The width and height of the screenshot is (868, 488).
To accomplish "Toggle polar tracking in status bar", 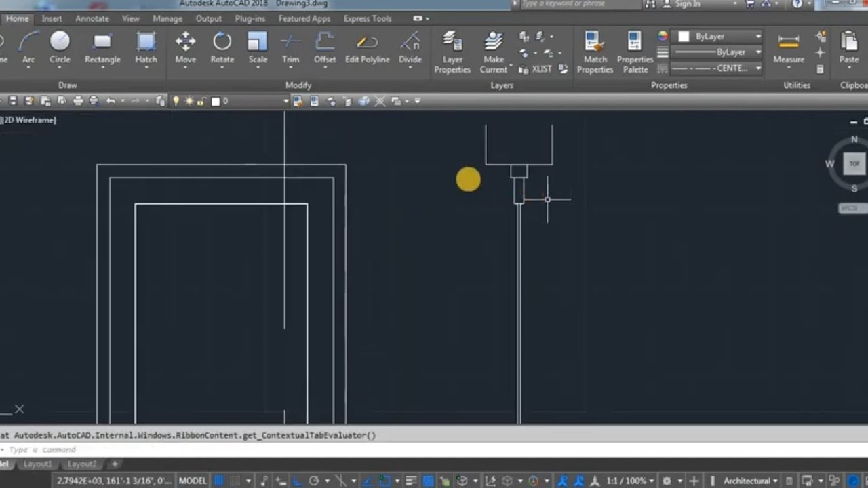I will coord(314,481).
